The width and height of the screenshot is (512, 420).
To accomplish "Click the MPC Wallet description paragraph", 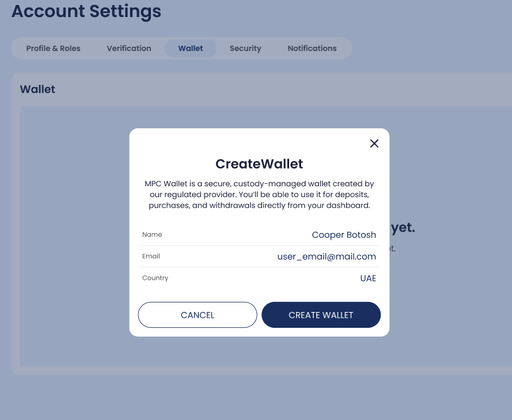I will [x=259, y=195].
